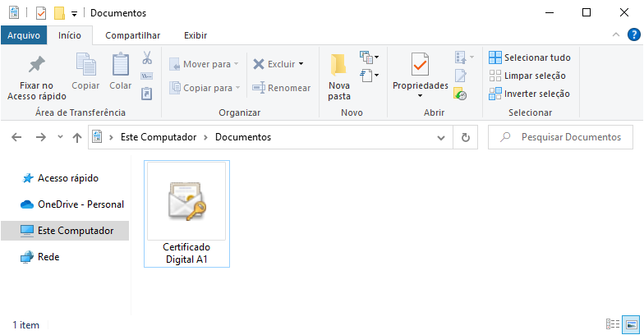Image resolution: width=644 pixels, height=335 pixels.
Task: Open the Customize Quick Access Toolbar dropdown
Action: point(74,14)
